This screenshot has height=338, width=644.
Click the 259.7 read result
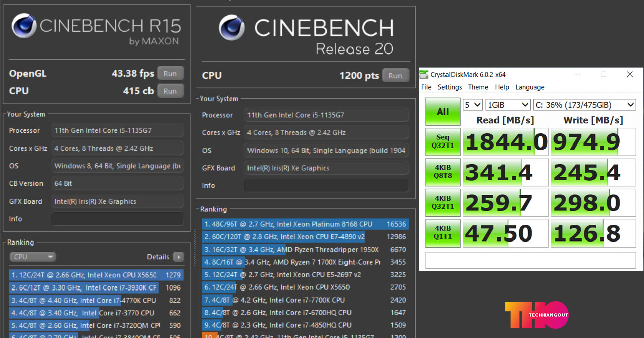(506, 203)
